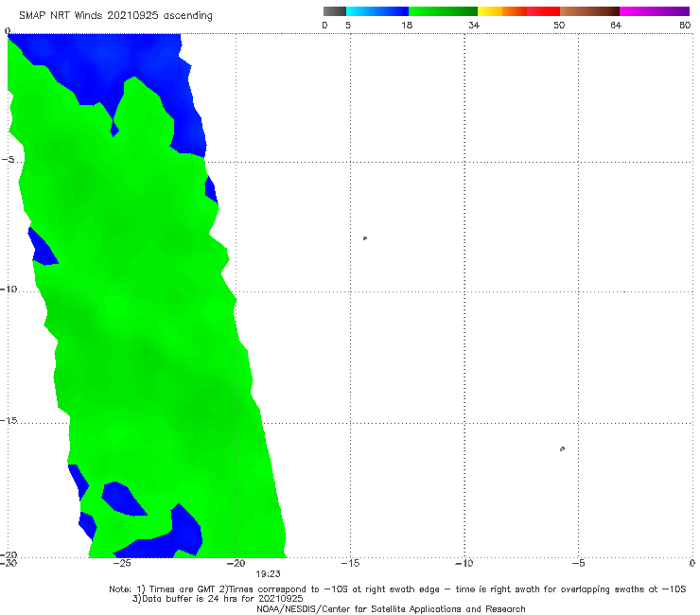
Task: Click the swath time label '19:23'
Action: [x=268, y=574]
